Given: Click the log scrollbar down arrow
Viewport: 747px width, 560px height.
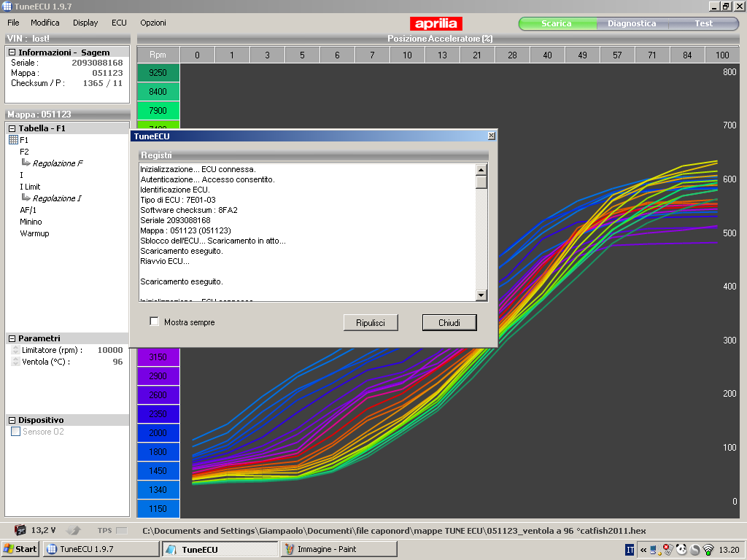Looking at the screenshot, I should [x=481, y=295].
